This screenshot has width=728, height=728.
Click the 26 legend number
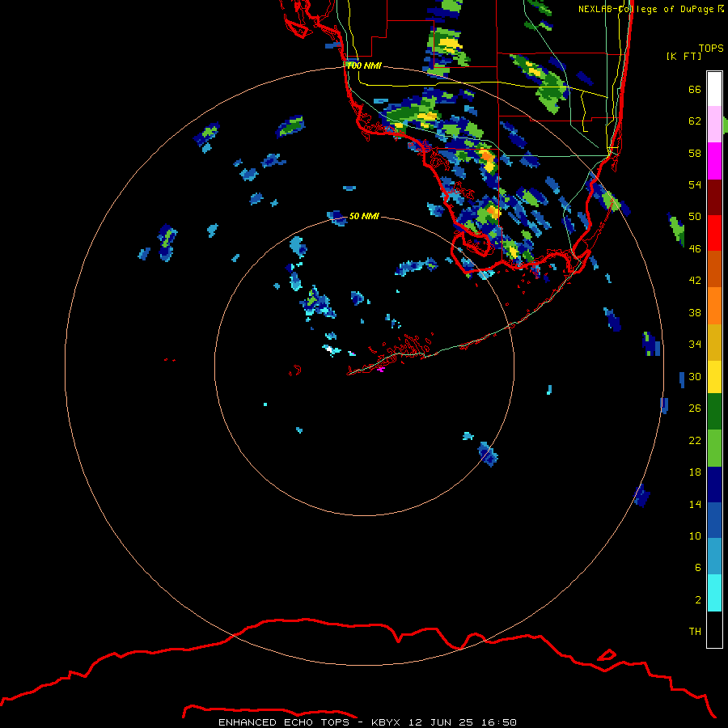tap(695, 408)
